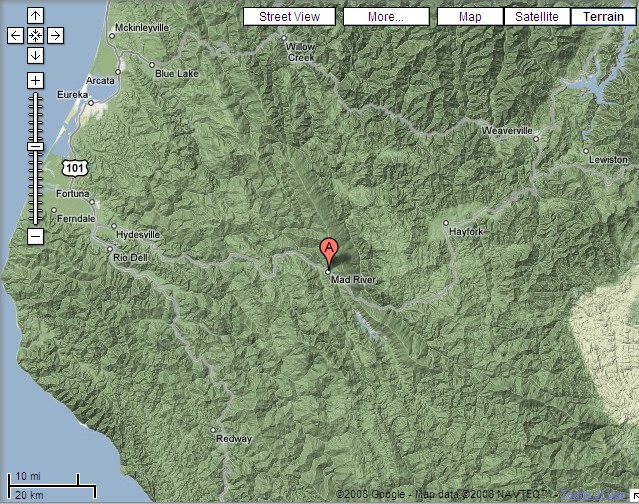Click the Eureka city dot
The height and width of the screenshot is (504, 639).
point(91,103)
